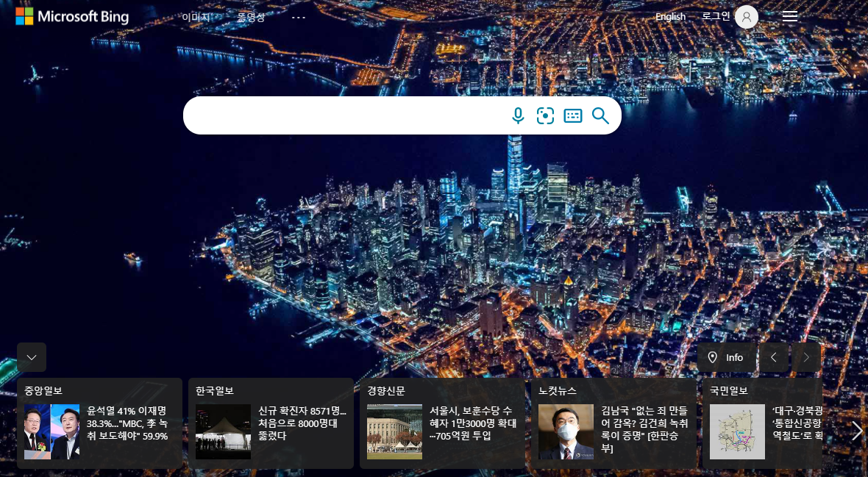Open the on-screen keyboard icon
Image resolution: width=868 pixels, height=477 pixels.
click(573, 115)
